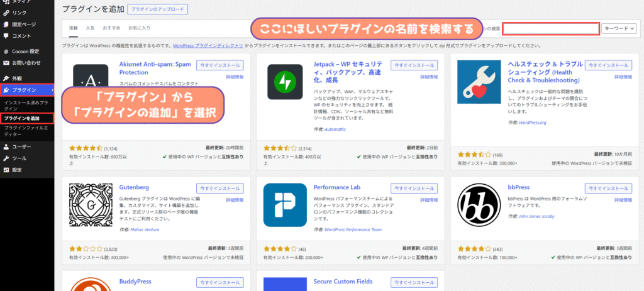Switch to the お気に入り tab
This screenshot has width=644, height=291.
tap(139, 28)
